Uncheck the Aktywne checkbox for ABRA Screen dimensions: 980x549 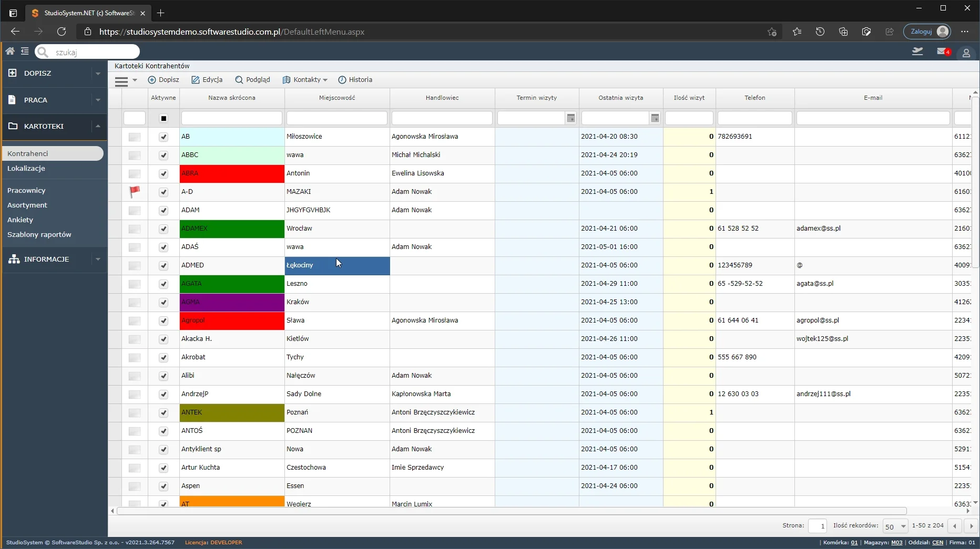(164, 173)
